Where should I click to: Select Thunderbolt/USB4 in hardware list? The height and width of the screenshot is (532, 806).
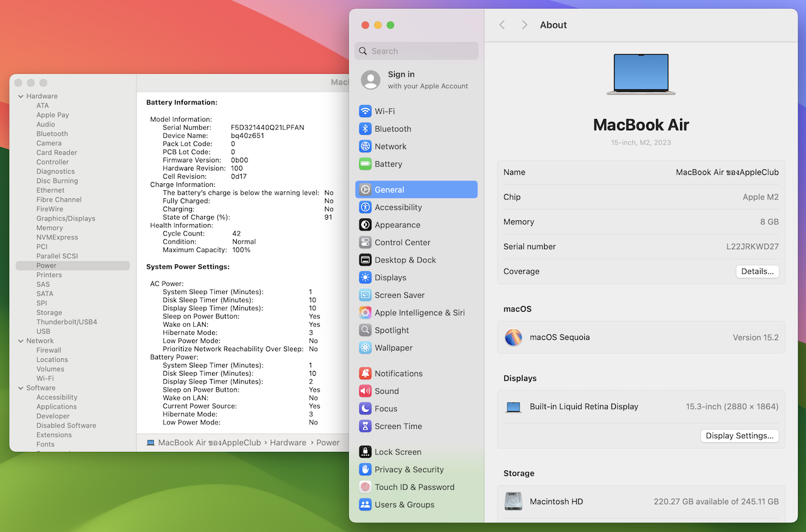tap(67, 322)
